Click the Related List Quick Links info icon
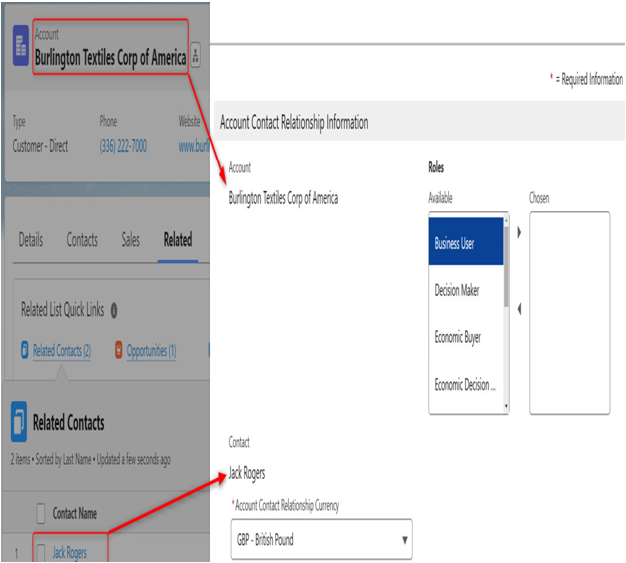 (x=114, y=310)
